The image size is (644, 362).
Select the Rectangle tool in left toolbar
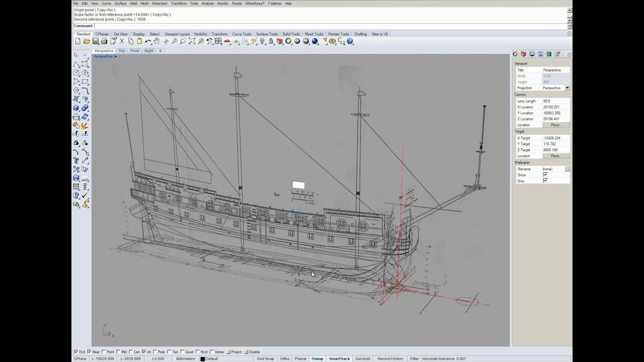pos(85,81)
